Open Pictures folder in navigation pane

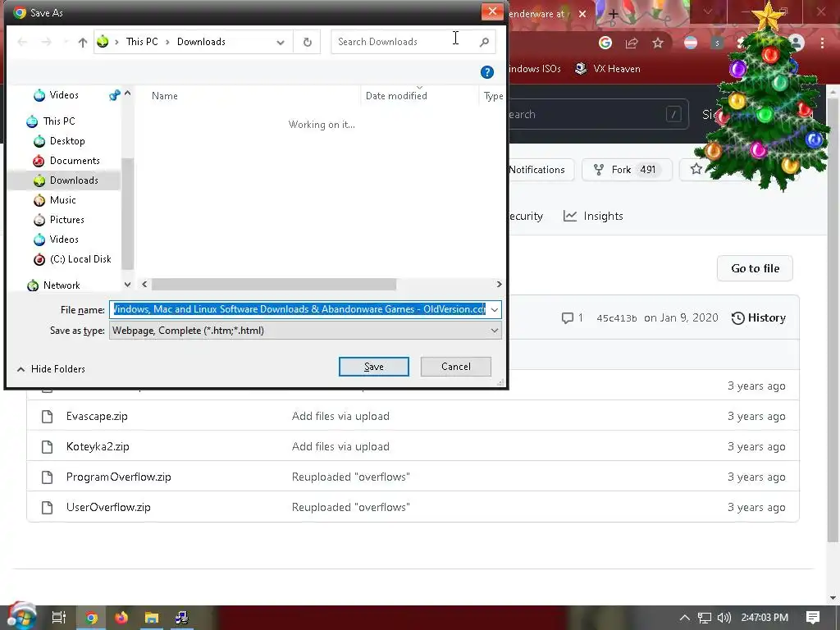[66, 220]
